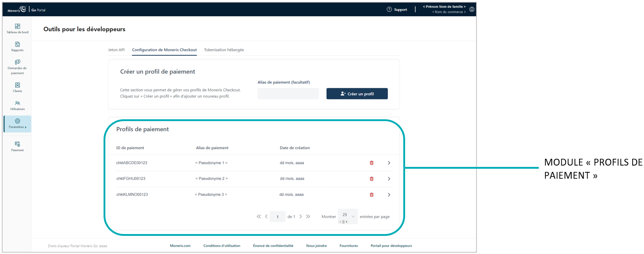Screen dimensions: 644x254
Task: Open Support help in top bar
Action: tap(397, 10)
